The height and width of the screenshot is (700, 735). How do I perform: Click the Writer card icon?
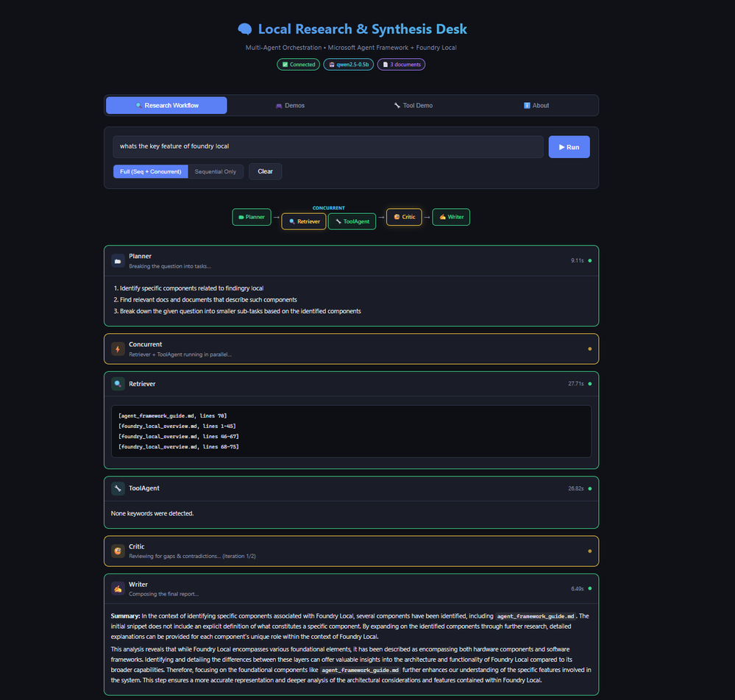[118, 588]
